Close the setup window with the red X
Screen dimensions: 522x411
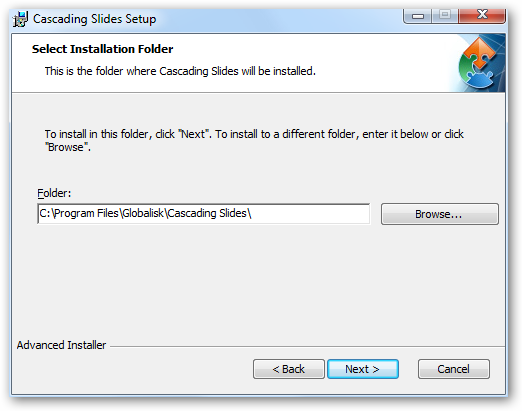click(x=482, y=16)
